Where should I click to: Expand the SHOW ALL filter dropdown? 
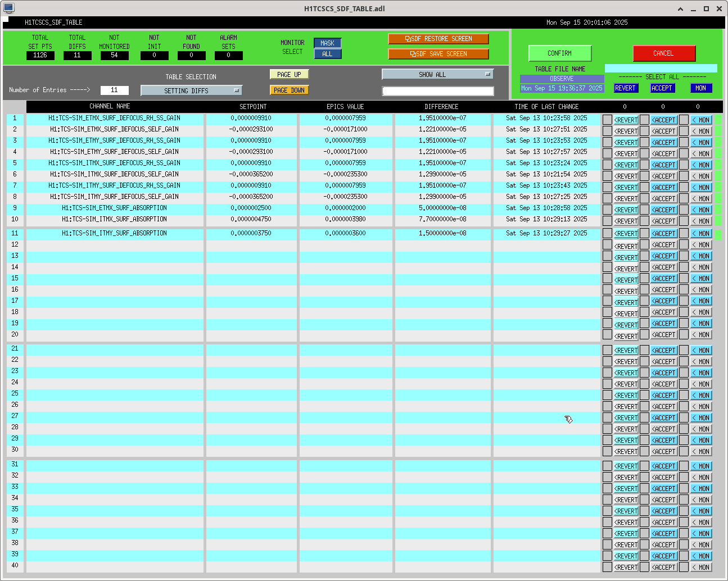coord(437,74)
